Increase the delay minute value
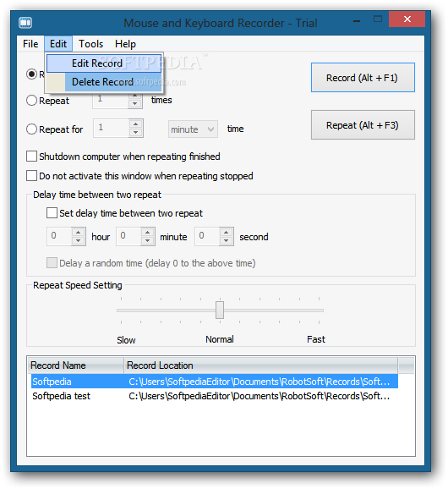This screenshot has height=489, width=448. pyautogui.click(x=148, y=233)
